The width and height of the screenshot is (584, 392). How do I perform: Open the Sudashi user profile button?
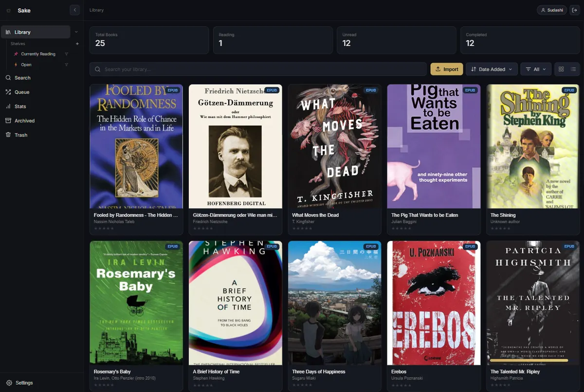(552, 10)
